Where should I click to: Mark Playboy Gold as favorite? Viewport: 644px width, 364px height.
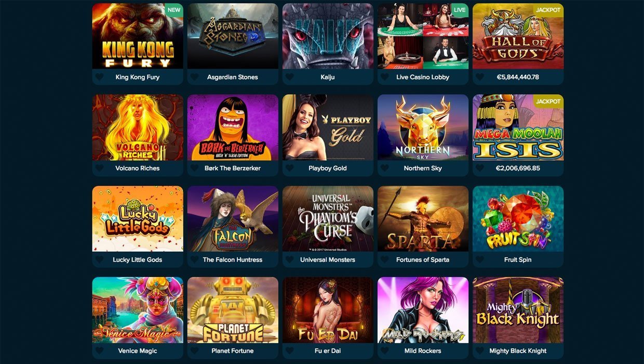click(290, 168)
